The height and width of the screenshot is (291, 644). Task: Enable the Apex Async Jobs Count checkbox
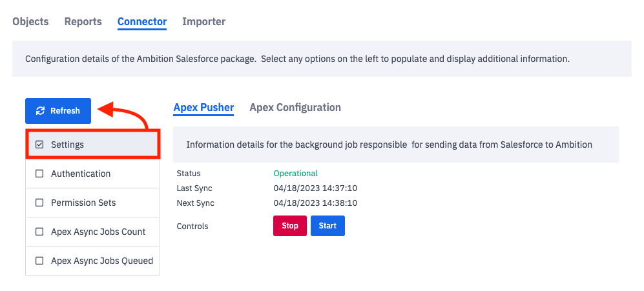click(39, 232)
